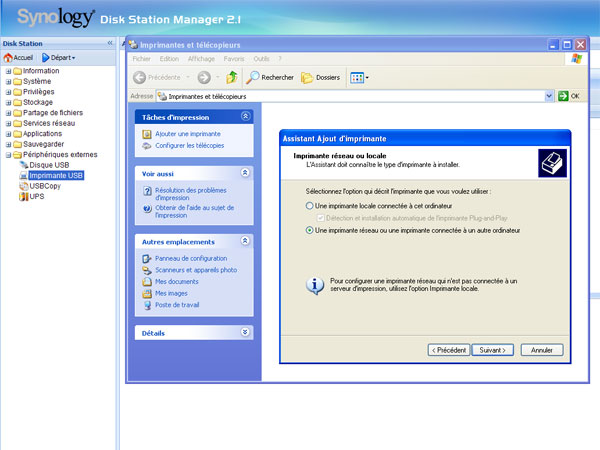The height and width of the screenshot is (450, 600).
Task: Click Ajouter une imprimante link
Action: tap(188, 134)
